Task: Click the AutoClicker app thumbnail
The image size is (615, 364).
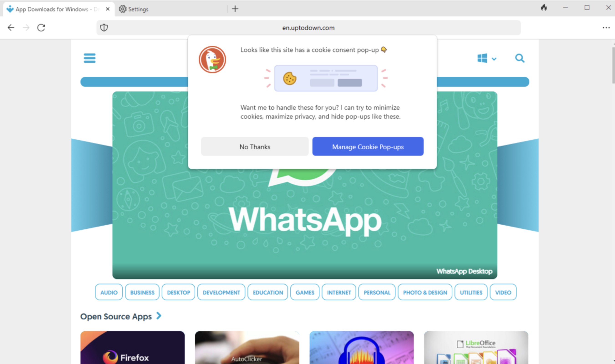Action: click(x=247, y=347)
